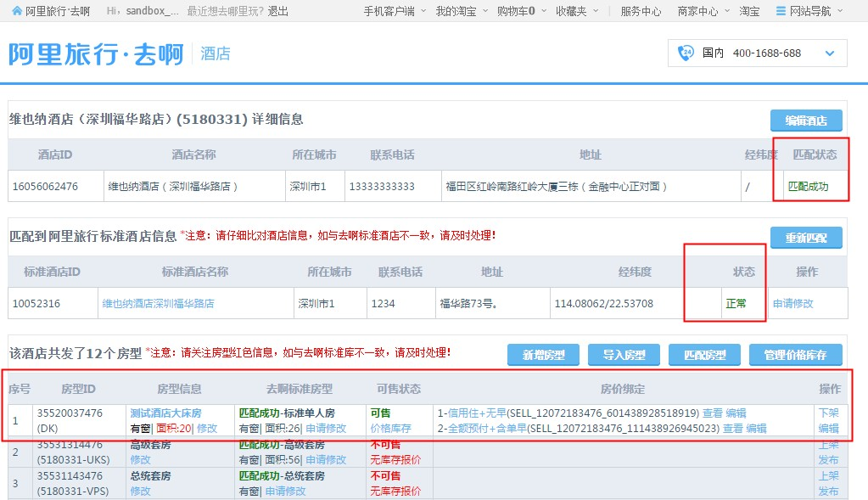Viewport: 868px width, 500px height.
Task: Click the 匹配房型 button
Action: [704, 355]
